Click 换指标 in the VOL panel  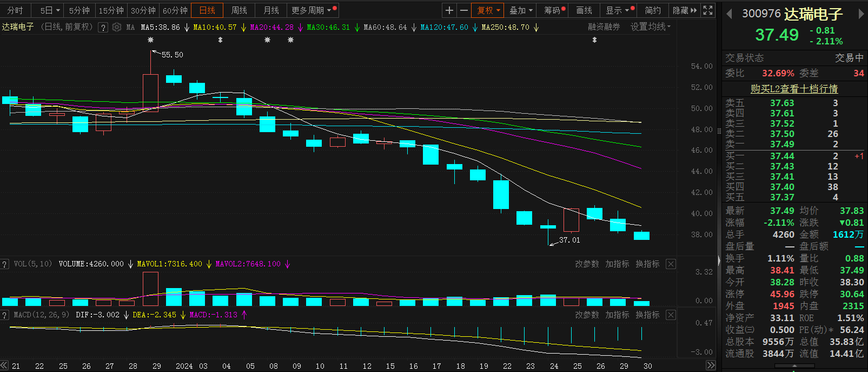(x=647, y=264)
